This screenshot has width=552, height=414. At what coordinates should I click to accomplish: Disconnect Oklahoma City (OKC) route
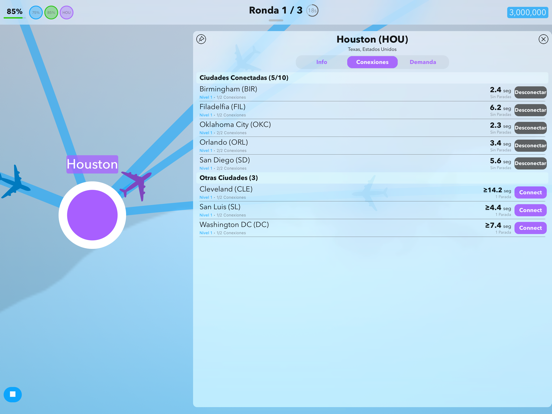[x=530, y=128]
